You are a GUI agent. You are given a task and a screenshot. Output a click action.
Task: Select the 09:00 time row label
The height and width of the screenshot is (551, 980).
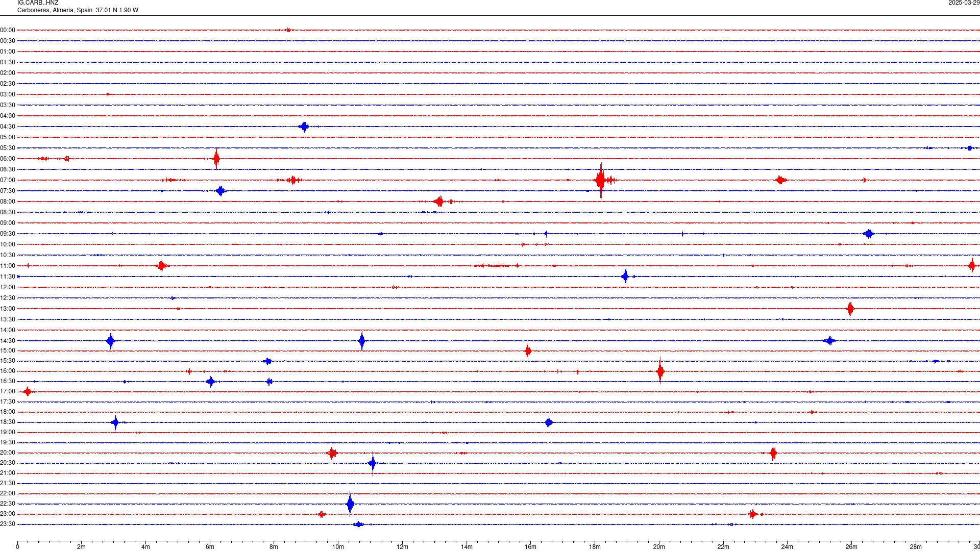pyautogui.click(x=8, y=223)
